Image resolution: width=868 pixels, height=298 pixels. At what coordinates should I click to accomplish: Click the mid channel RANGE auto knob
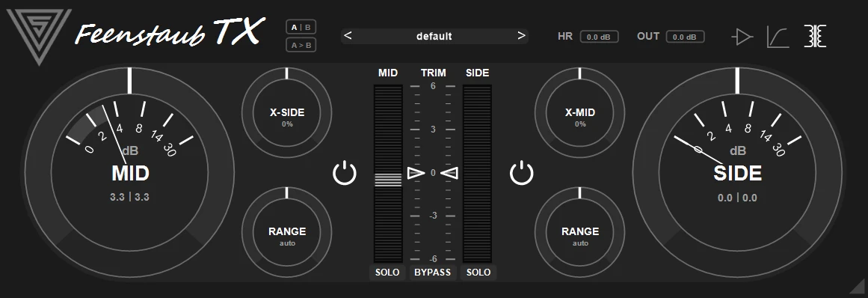coord(287,232)
